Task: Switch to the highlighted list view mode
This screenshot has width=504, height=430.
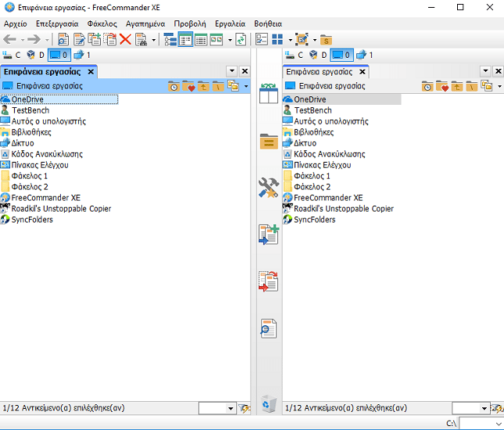Action: tap(185, 40)
